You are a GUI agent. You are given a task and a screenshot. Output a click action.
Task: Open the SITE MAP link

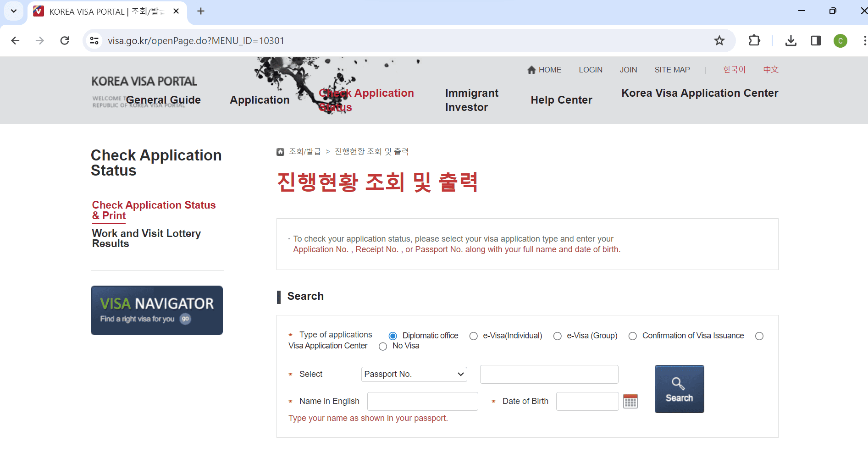[x=672, y=70]
